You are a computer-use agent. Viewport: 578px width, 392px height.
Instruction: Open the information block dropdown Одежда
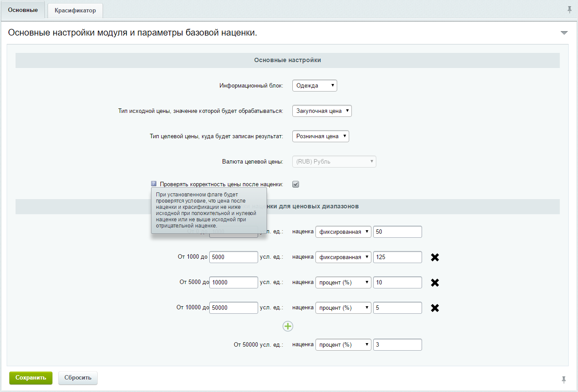315,86
